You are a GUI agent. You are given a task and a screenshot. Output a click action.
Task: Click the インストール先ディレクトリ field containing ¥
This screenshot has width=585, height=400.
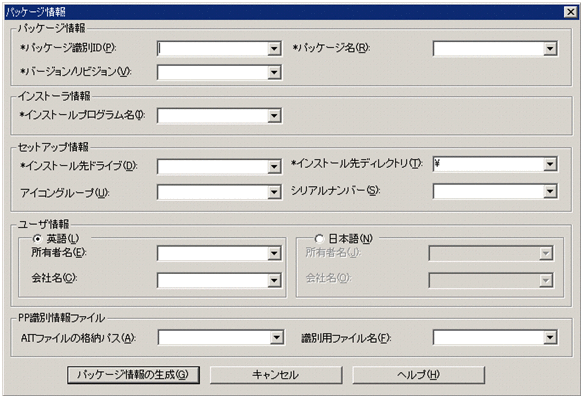point(489,164)
